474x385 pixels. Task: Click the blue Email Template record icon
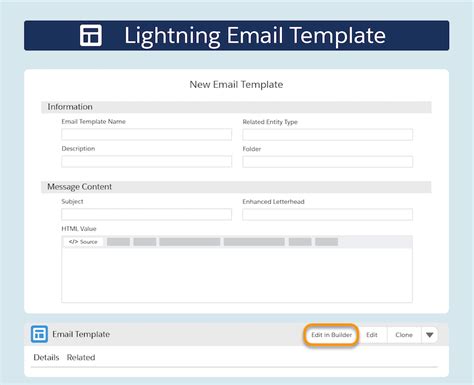click(39, 334)
